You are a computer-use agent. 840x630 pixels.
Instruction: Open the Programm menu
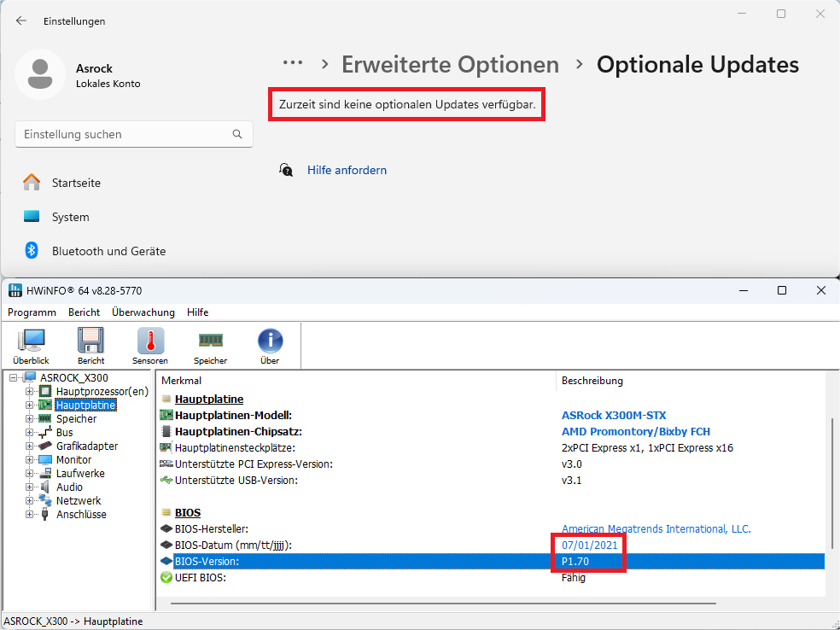pyautogui.click(x=32, y=312)
